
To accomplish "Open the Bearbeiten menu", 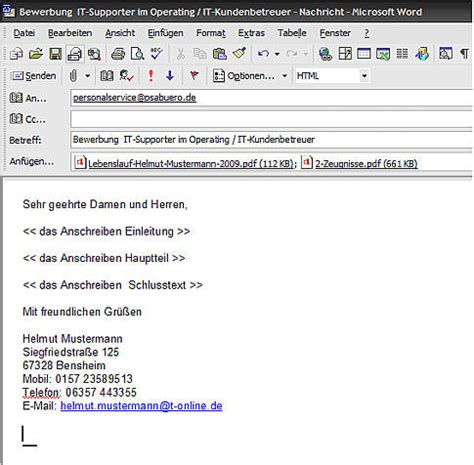I will coord(70,33).
